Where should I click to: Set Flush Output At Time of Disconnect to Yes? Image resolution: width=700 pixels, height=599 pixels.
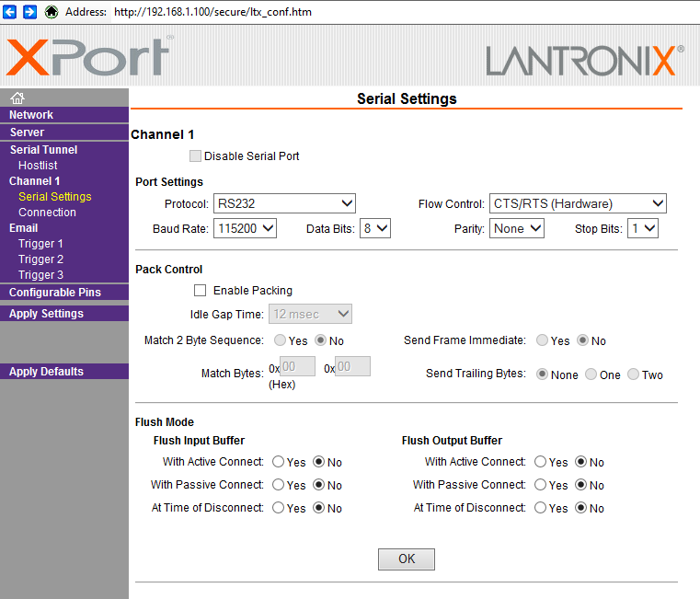pos(540,508)
